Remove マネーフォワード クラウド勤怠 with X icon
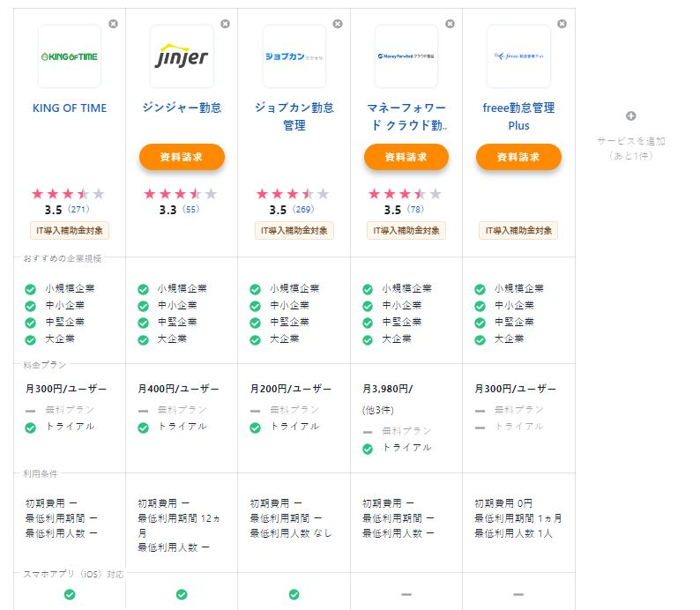The height and width of the screenshot is (610, 700). tap(450, 24)
